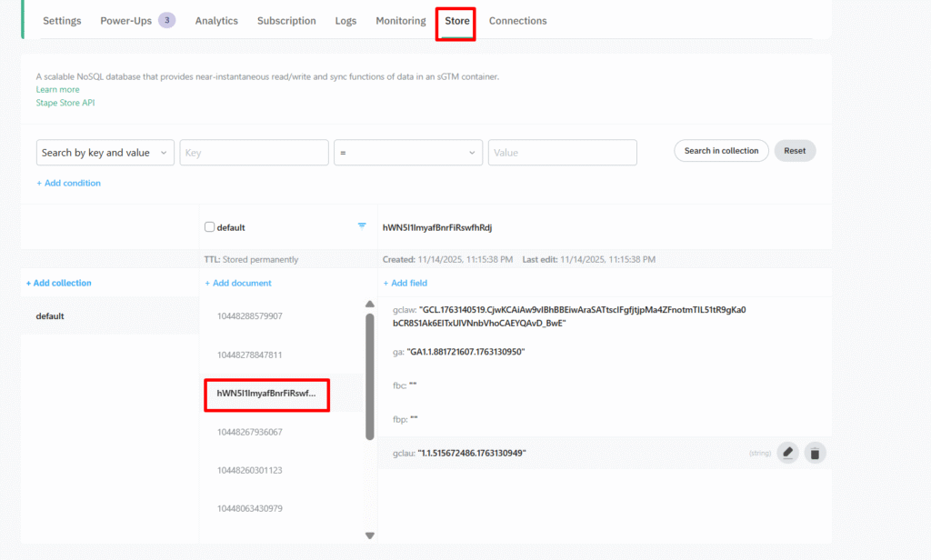This screenshot has height=560, width=931.
Task: Click the Reset button
Action: tap(795, 151)
